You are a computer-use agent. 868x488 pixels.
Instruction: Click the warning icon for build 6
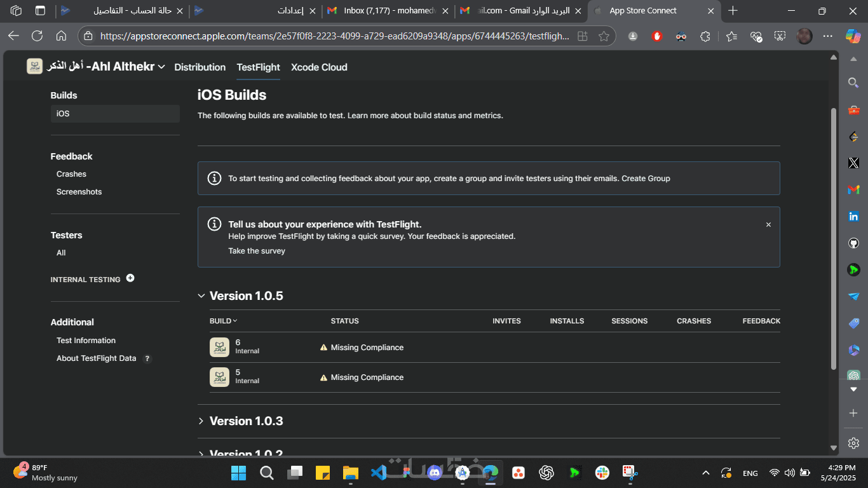point(323,348)
